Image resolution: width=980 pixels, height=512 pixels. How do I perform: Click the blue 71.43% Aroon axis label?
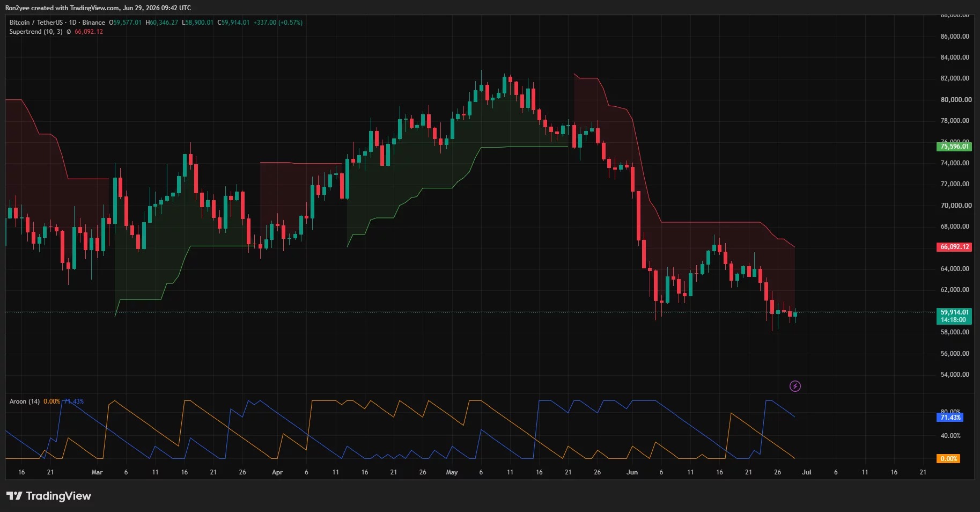point(950,418)
